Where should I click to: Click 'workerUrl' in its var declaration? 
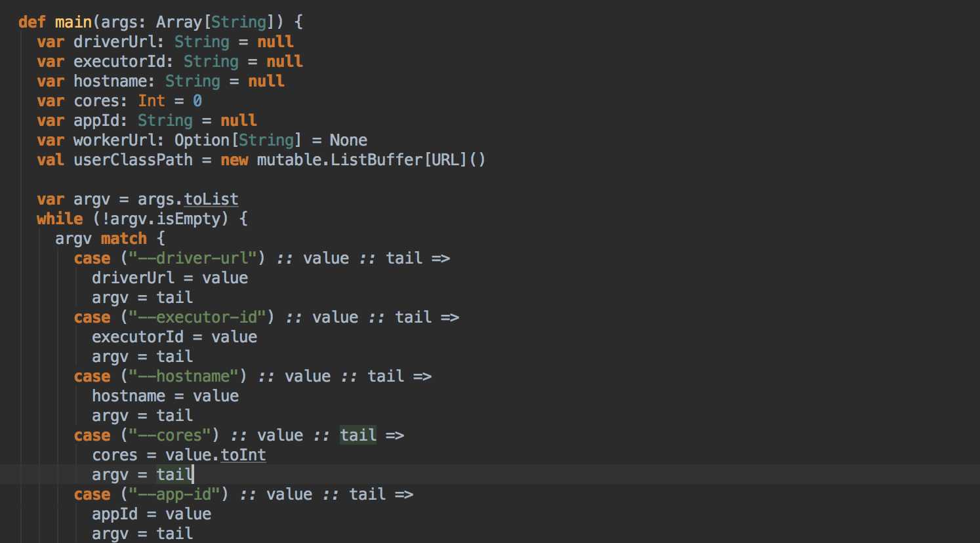[x=115, y=140]
